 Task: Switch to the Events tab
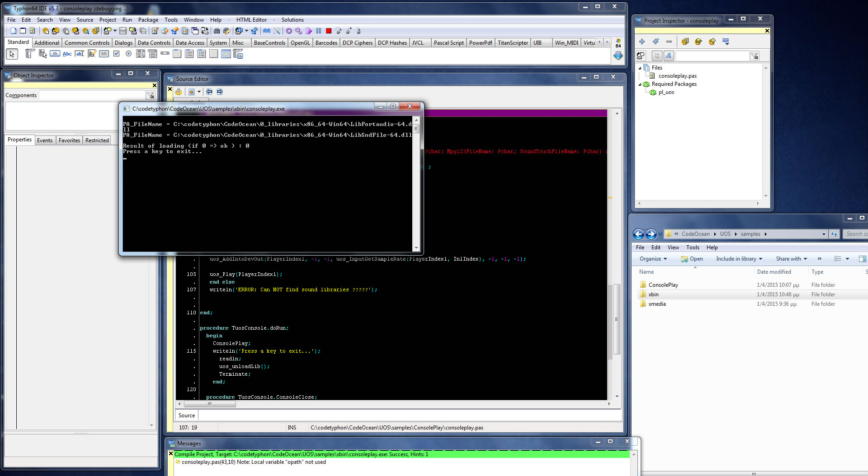tap(45, 140)
